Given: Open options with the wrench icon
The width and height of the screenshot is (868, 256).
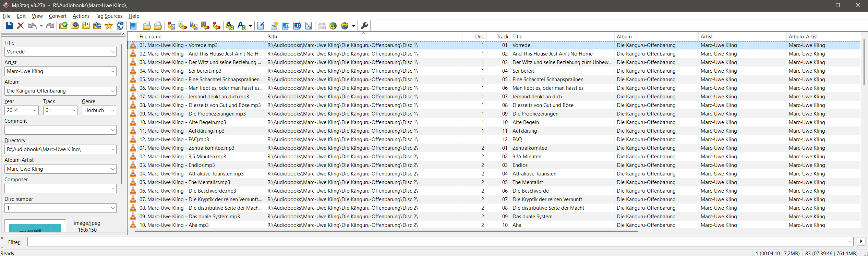Looking at the screenshot, I should coord(364,26).
